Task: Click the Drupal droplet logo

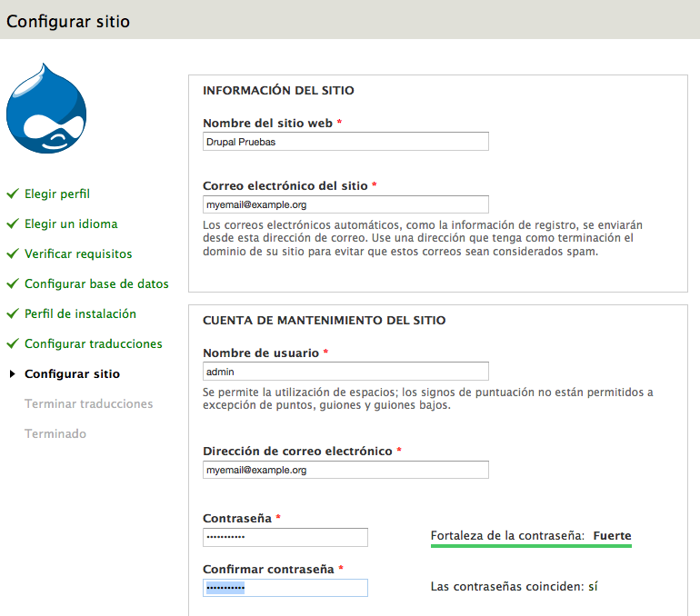Action: tap(46, 108)
